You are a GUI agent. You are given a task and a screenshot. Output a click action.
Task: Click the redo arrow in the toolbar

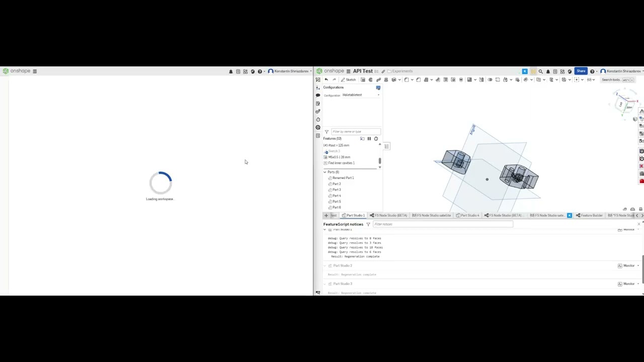coord(334,79)
